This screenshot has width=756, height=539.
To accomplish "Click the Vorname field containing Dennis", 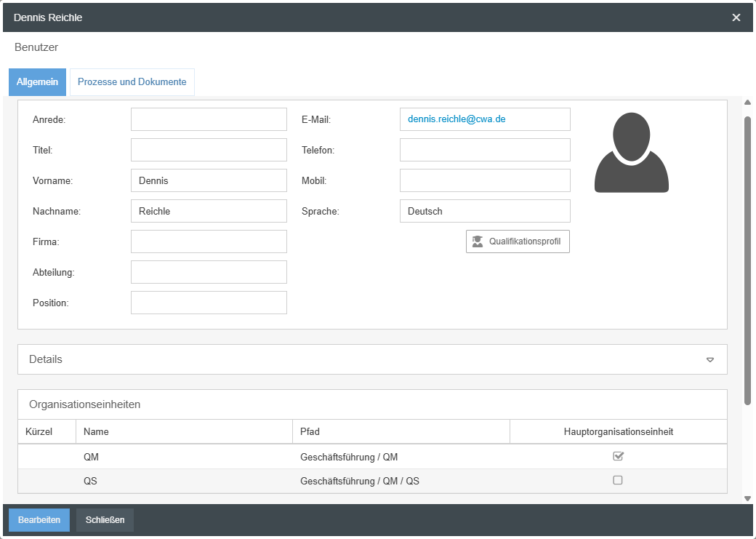I will coord(209,180).
